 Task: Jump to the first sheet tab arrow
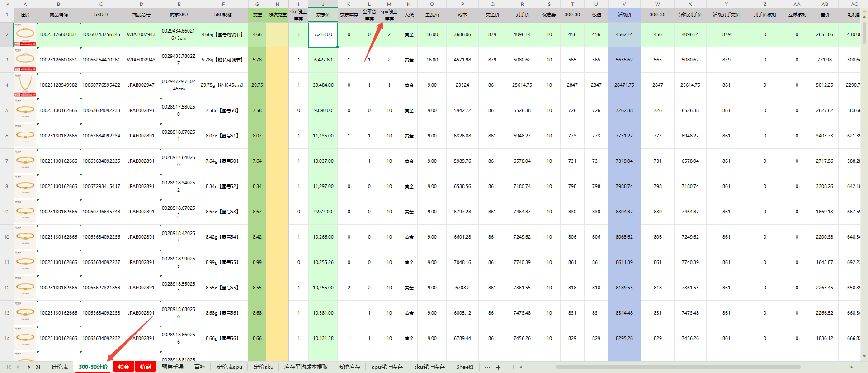tap(9, 367)
